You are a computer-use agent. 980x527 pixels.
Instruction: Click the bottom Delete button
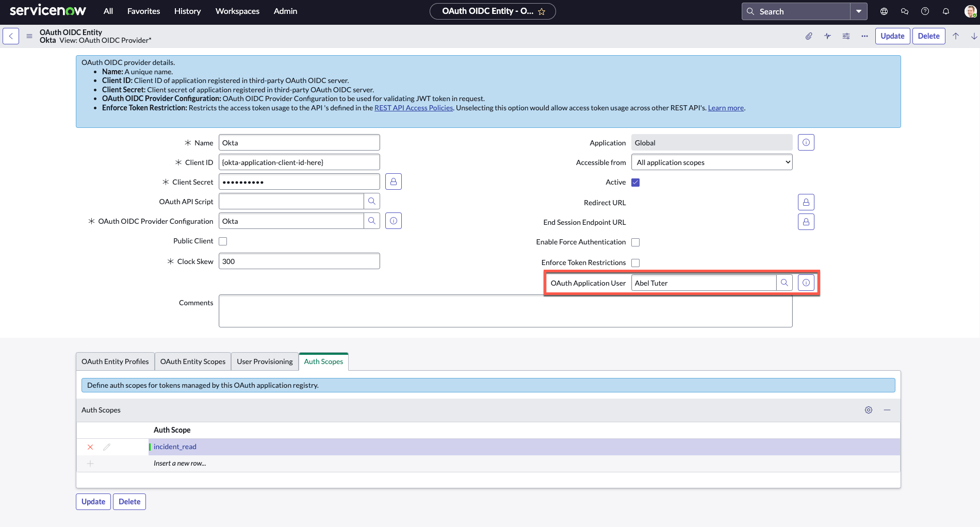click(129, 502)
